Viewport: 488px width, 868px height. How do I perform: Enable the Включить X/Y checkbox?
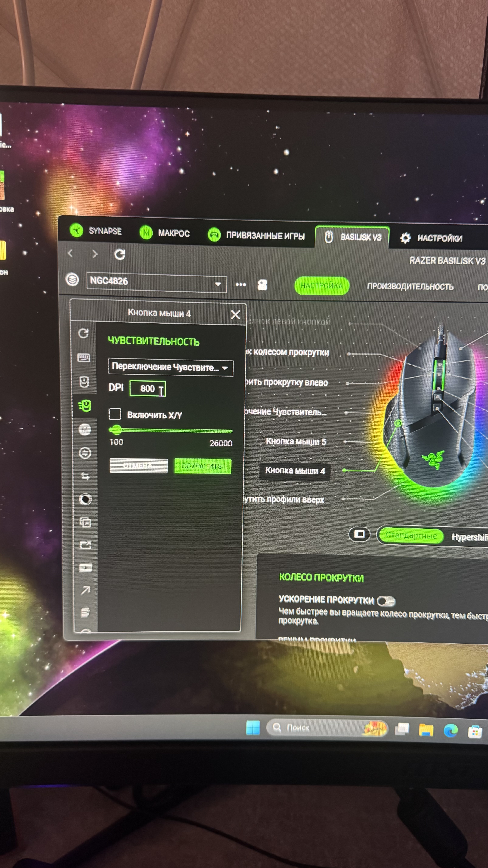point(115,414)
